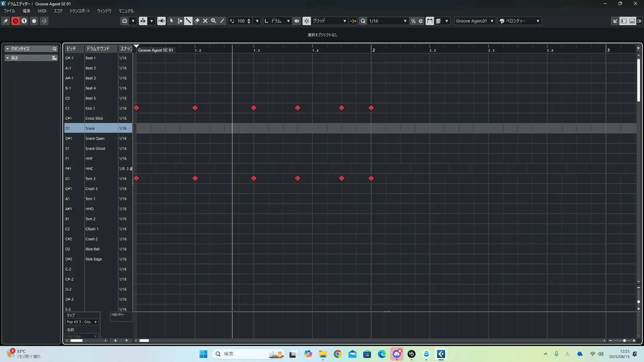Select the Zoom magnifier tool
The width and height of the screenshot is (644, 362).
click(214, 21)
